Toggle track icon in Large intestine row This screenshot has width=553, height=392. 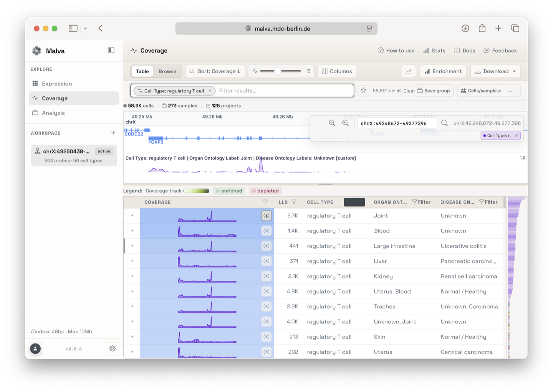click(266, 246)
